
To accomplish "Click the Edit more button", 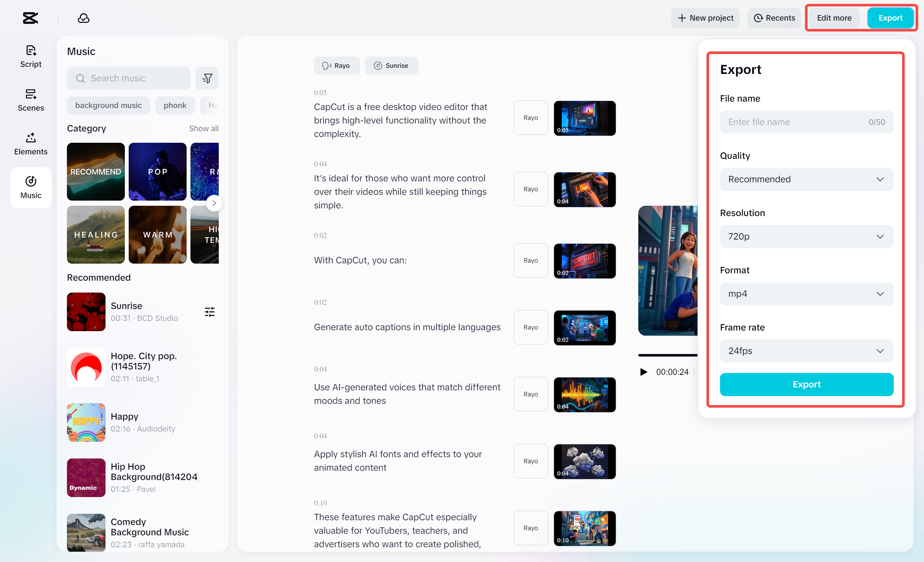I will (x=834, y=18).
